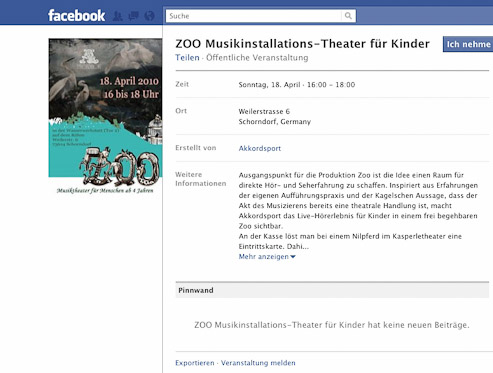493x373 pixels.
Task: Click the Mehr anzeigen dropdown arrow
Action: [293, 257]
